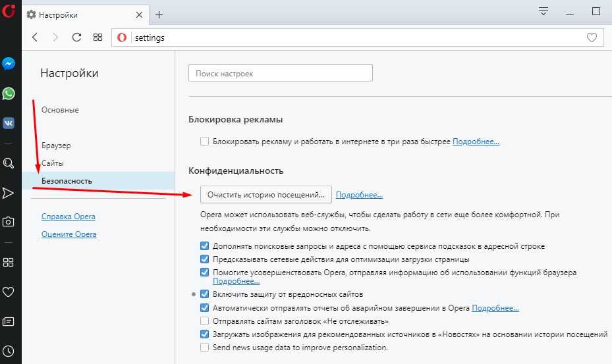Open the Opera main menu logo

[8, 11]
